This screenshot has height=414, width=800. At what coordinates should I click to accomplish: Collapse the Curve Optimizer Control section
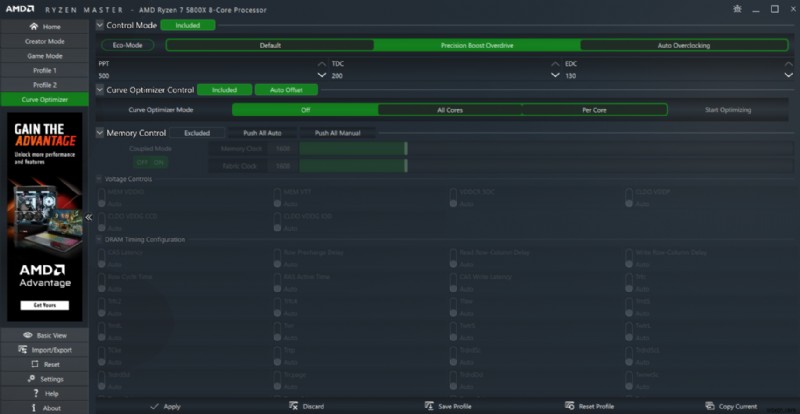point(99,90)
